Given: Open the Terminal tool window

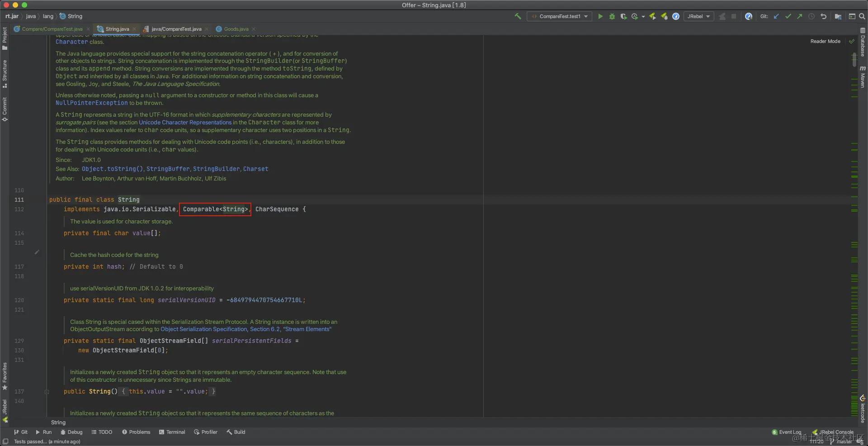Looking at the screenshot, I should pos(172,432).
